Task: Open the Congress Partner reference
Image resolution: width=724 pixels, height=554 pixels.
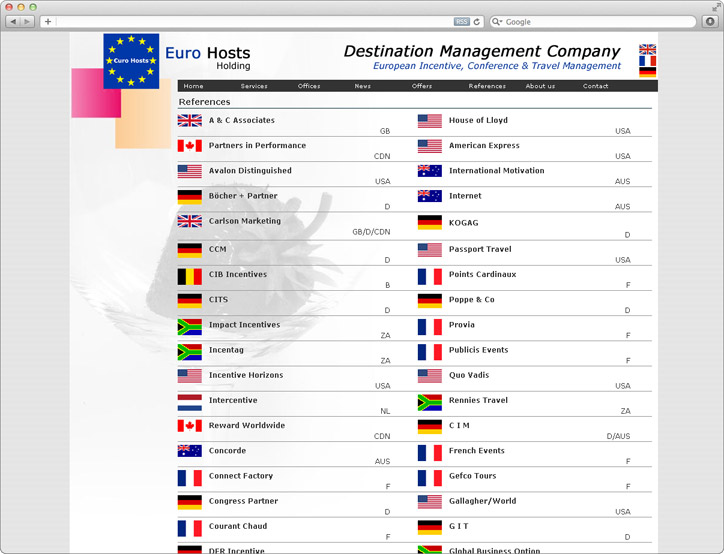Action: coord(243,501)
